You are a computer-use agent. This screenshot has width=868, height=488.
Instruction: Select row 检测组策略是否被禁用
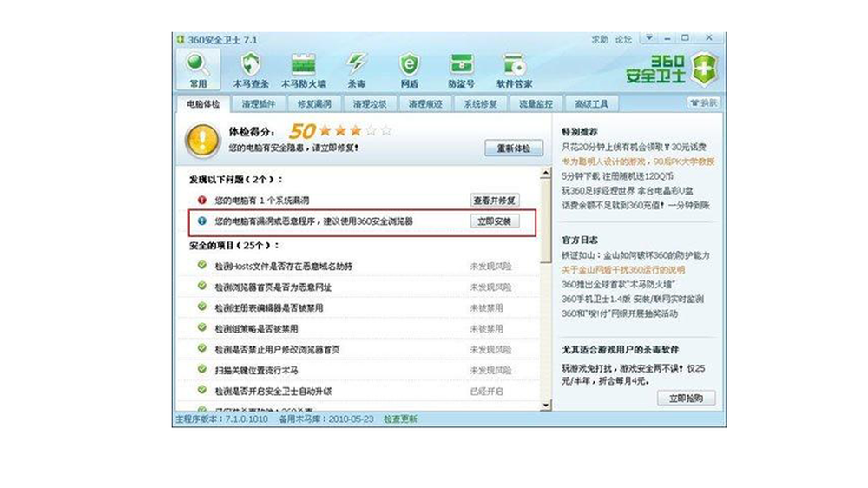358,328
